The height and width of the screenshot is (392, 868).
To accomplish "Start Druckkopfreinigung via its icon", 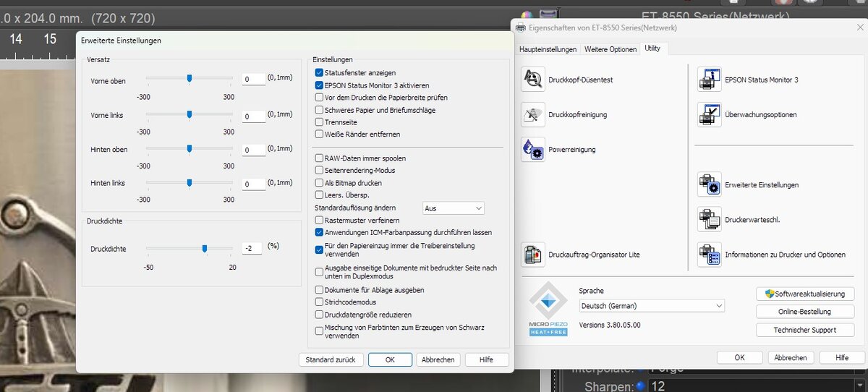I will tap(533, 114).
